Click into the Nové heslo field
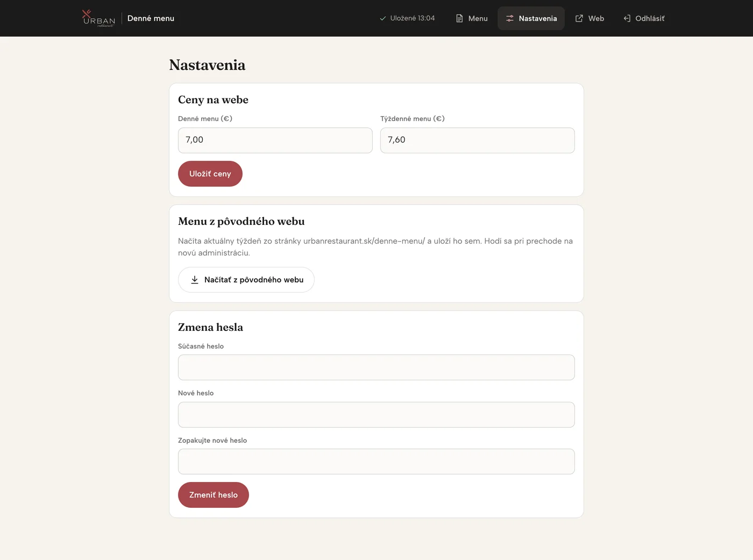This screenshot has height=560, width=753. coord(376,415)
